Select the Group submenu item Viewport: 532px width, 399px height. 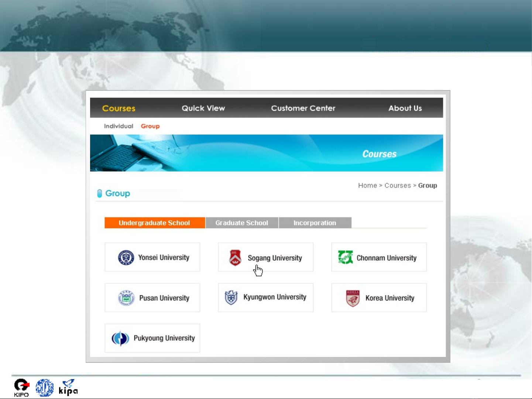pyautogui.click(x=150, y=126)
